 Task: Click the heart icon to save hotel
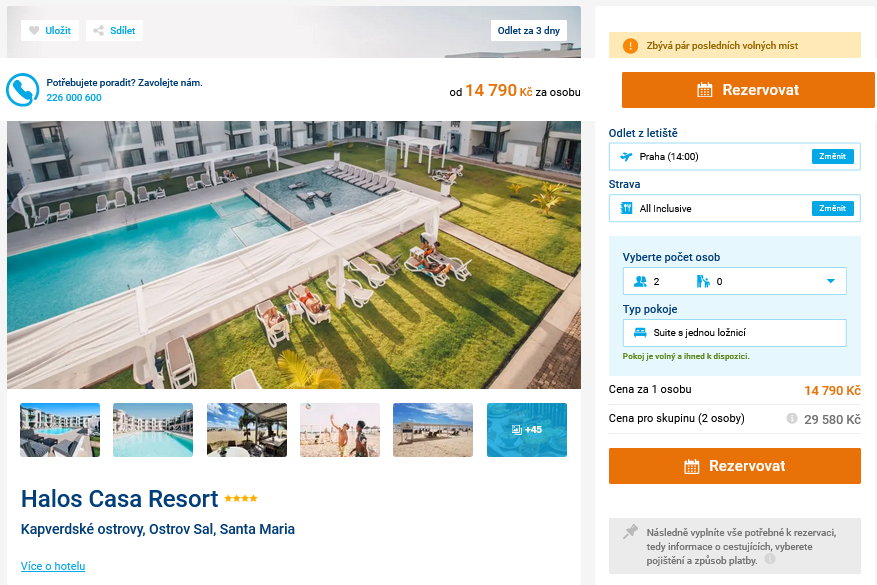34,31
